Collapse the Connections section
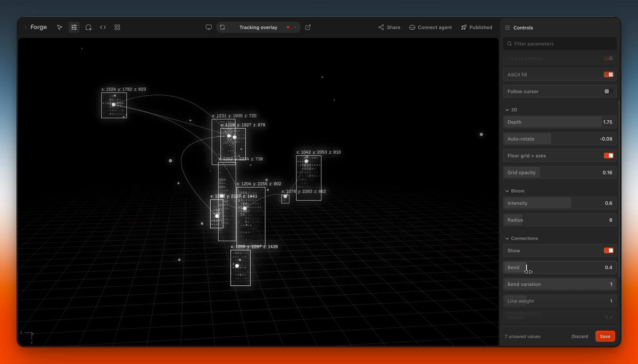This screenshot has width=638, height=364. pyautogui.click(x=521, y=238)
